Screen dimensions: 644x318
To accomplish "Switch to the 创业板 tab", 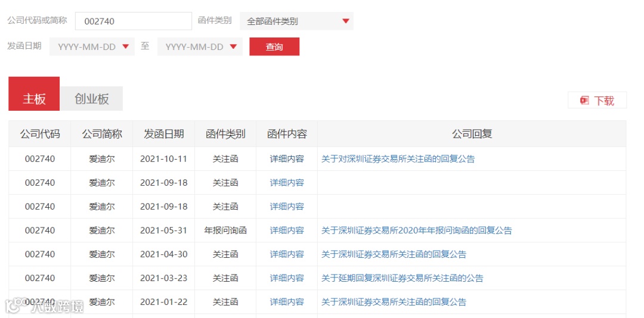I will [x=92, y=98].
